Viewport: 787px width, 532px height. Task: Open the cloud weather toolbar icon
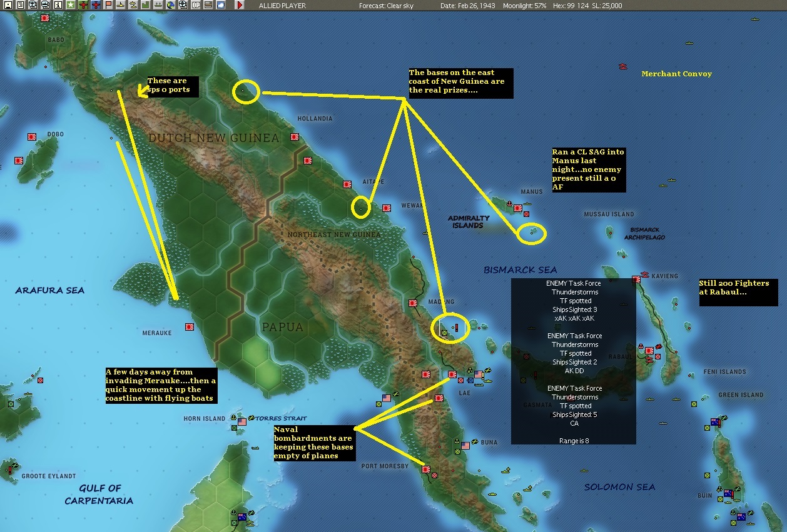click(220, 5)
